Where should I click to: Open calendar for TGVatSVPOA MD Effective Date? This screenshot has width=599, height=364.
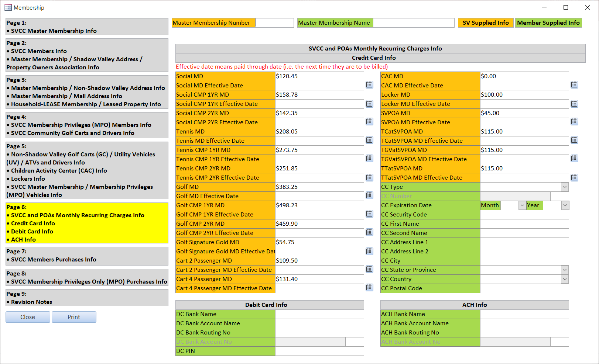pyautogui.click(x=574, y=159)
